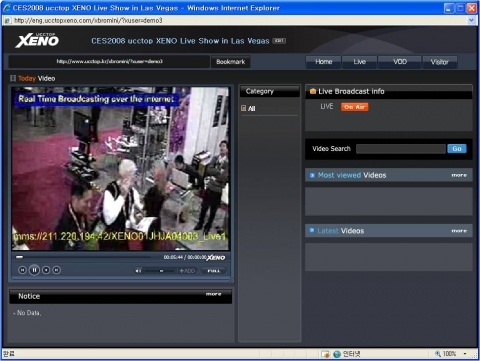The width and height of the screenshot is (480, 361).
Task: Click the XENO logo
Action: (x=37, y=40)
